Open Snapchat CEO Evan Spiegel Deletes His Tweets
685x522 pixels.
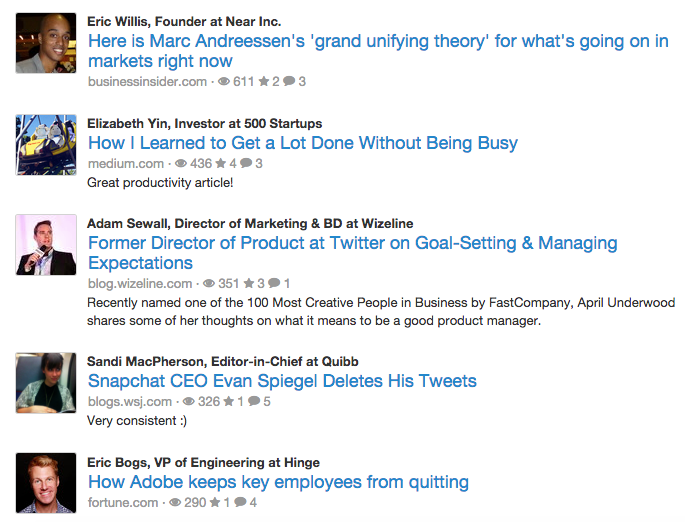tap(282, 381)
